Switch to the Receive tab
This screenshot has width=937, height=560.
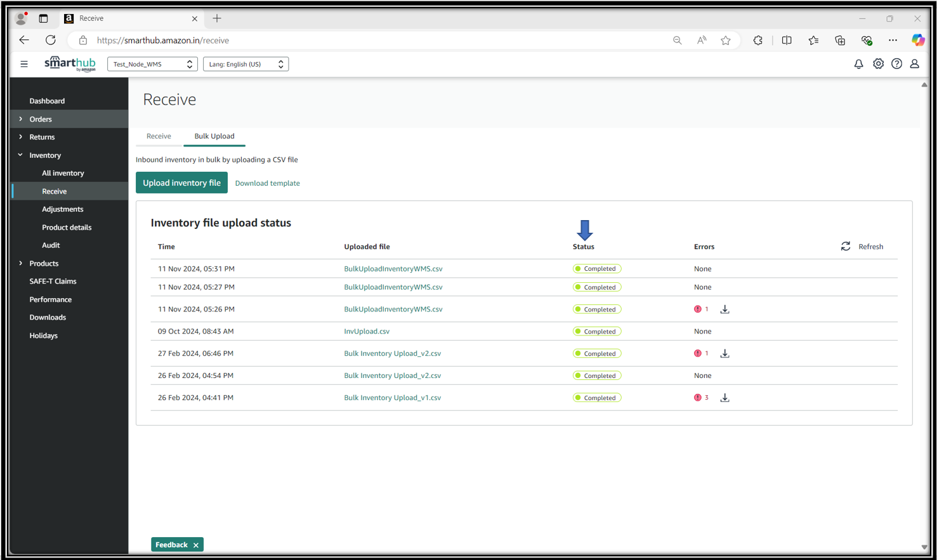159,136
